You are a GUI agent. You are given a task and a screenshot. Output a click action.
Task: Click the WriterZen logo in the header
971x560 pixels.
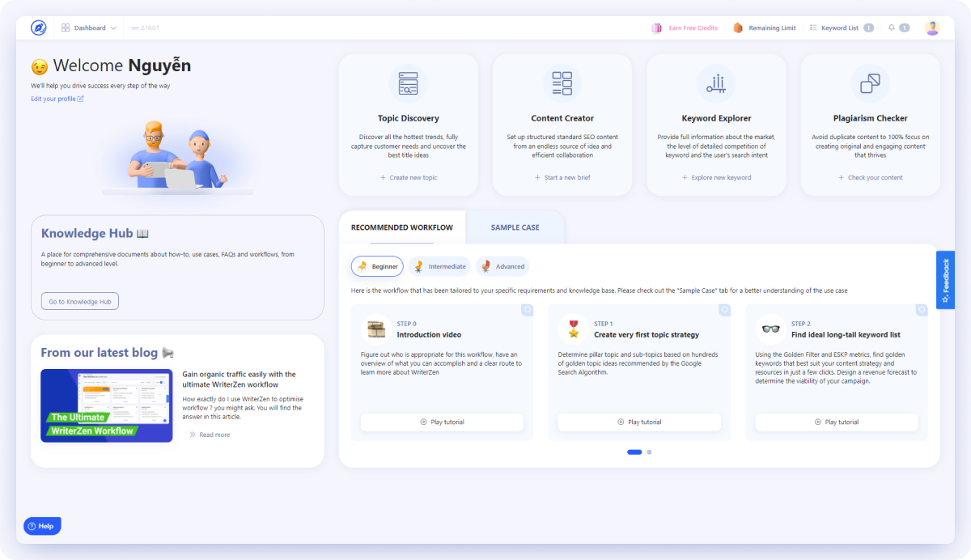tap(38, 27)
